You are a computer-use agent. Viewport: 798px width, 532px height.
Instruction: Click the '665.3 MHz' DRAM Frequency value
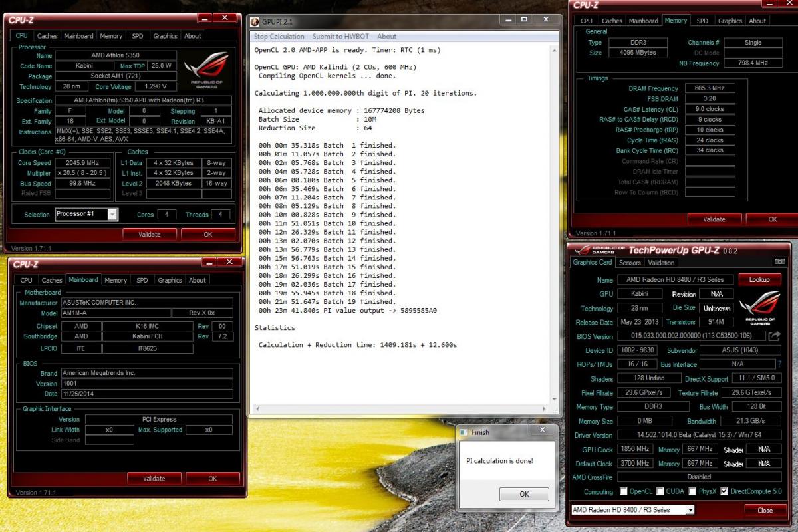click(x=710, y=88)
